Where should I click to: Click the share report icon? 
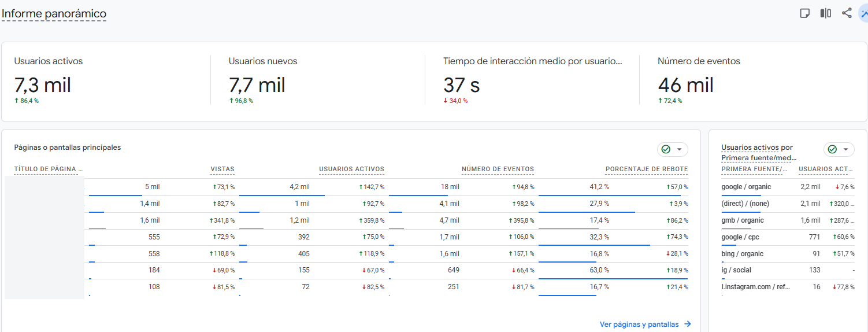[847, 13]
